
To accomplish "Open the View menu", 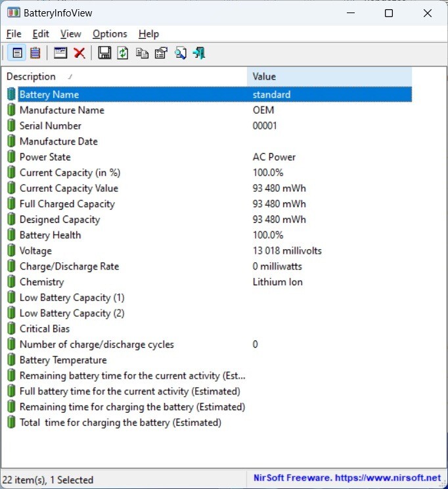I will (71, 34).
